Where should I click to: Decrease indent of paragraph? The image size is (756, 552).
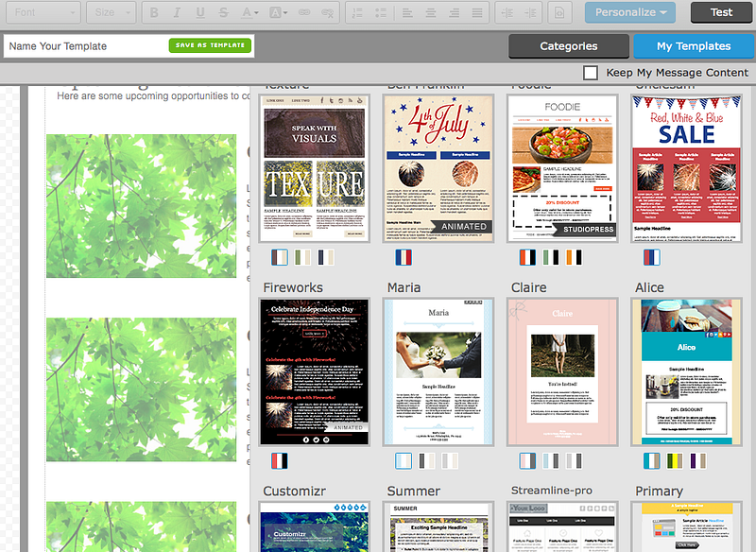(507, 12)
